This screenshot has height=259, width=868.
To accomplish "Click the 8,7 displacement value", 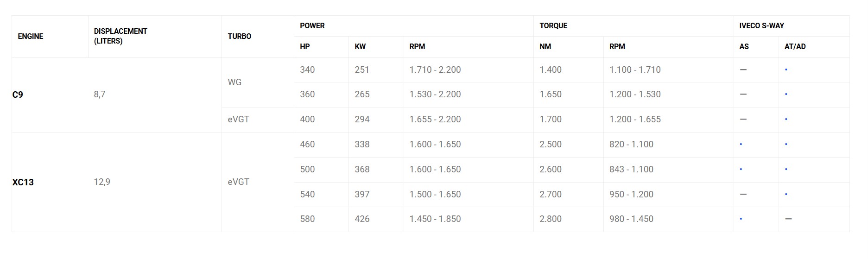I will click(x=100, y=95).
